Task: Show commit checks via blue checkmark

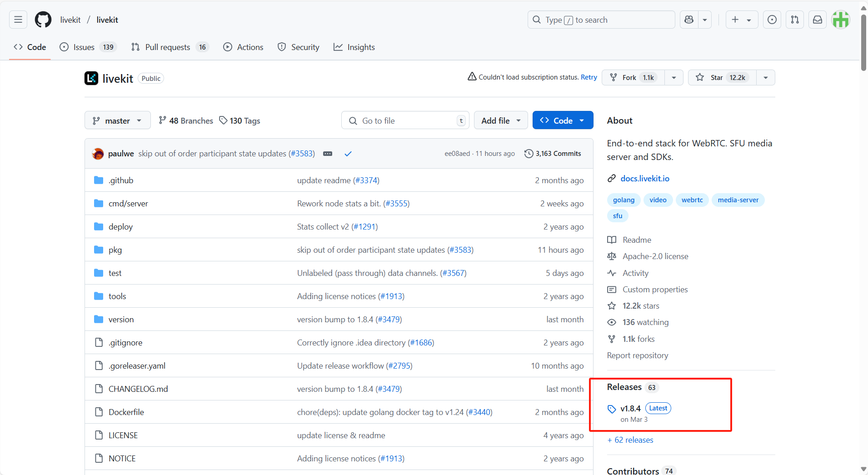Action: [348, 154]
